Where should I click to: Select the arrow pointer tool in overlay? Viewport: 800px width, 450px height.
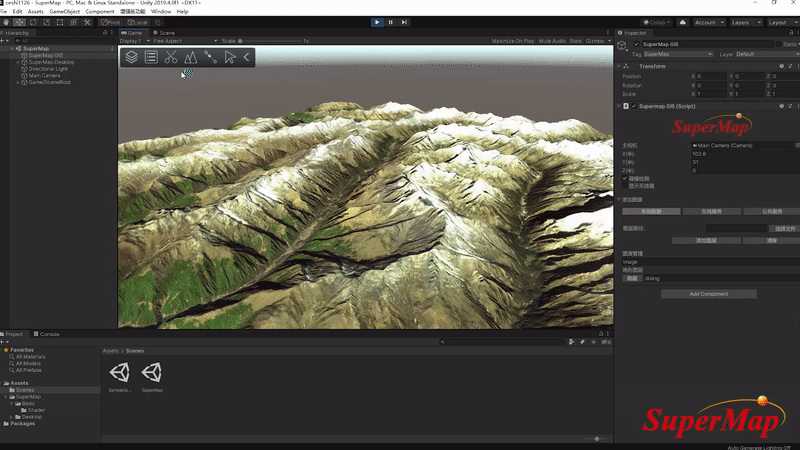(230, 58)
